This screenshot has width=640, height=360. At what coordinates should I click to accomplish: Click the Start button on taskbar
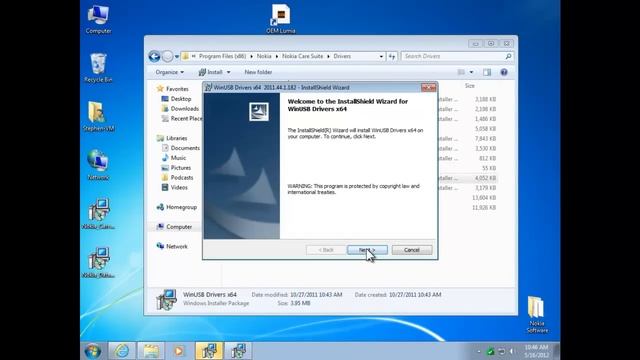pyautogui.click(x=93, y=351)
